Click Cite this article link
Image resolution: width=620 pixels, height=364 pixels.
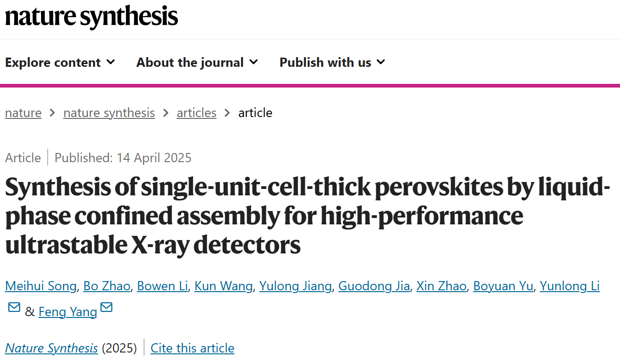(193, 348)
